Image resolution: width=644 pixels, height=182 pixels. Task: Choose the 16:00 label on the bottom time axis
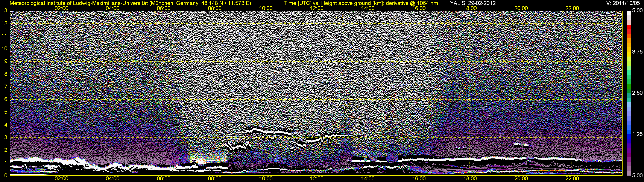click(419, 179)
